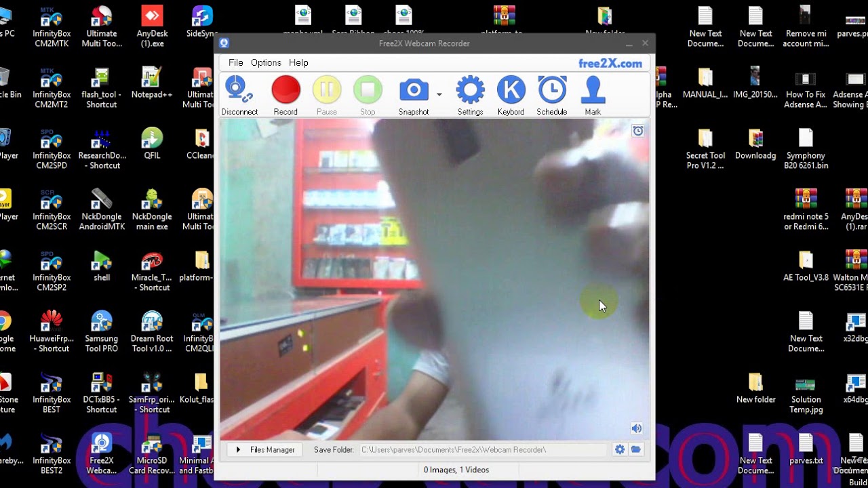Select the parves.txt desktop file

(806, 449)
